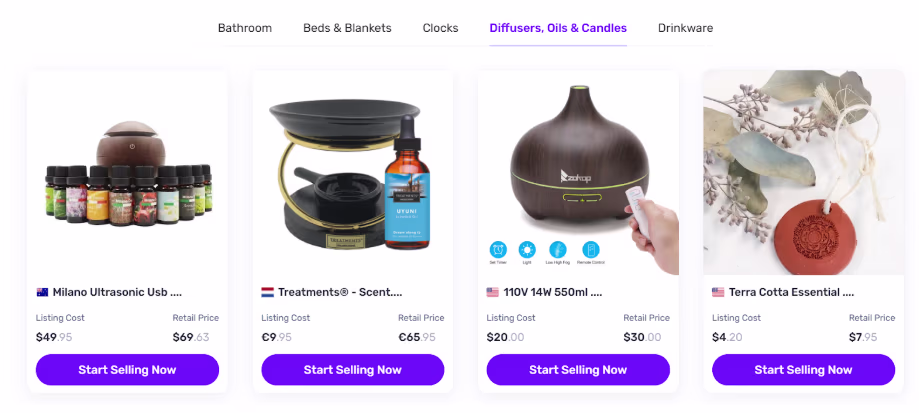
Task: Click the US flag beside Terra Cotta Essential
Action: click(x=718, y=292)
